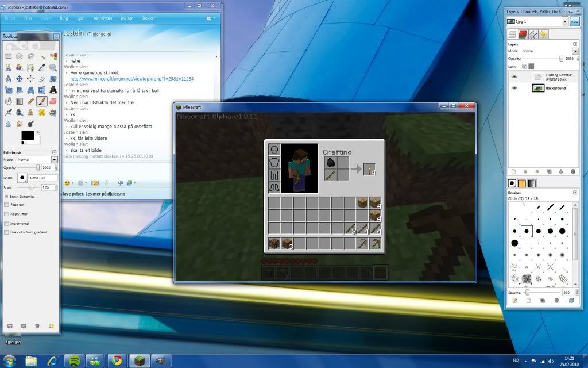Open Spotify from the taskbar
Viewport: 588px width, 368px height.
pyautogui.click(x=74, y=361)
